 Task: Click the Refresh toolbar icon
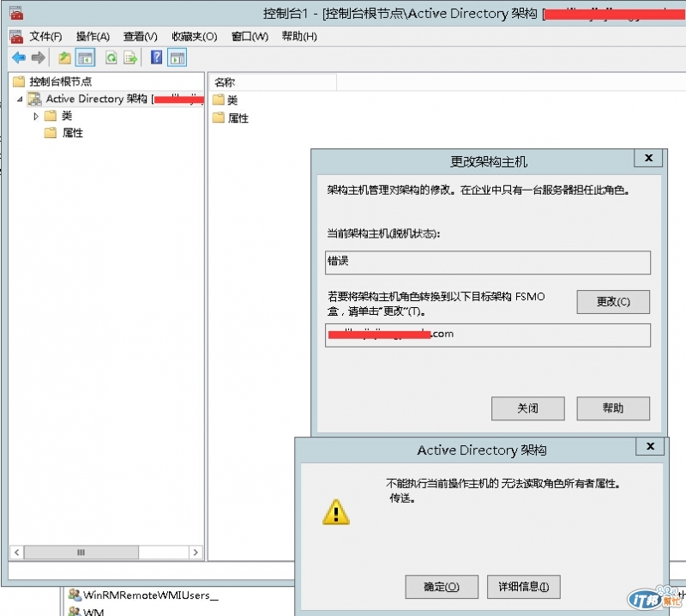111,57
